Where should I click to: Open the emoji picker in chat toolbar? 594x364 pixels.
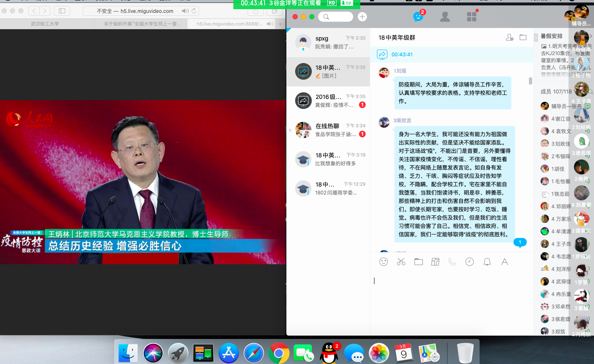coord(384,262)
